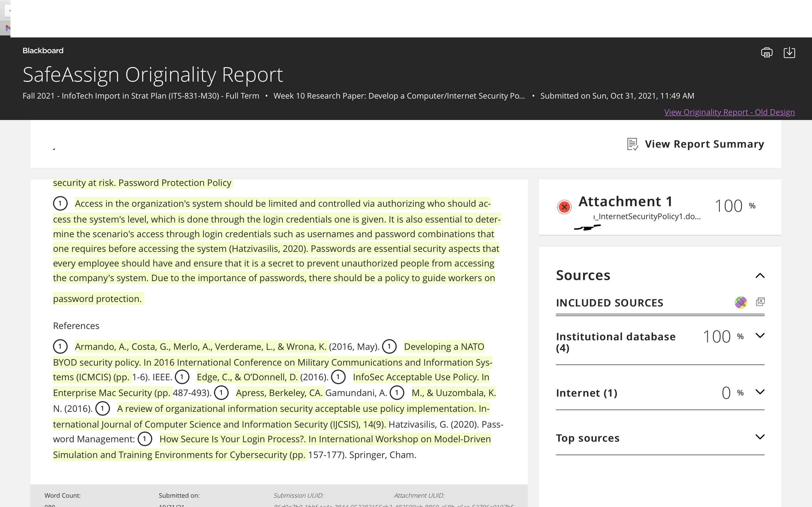
Task: Click citation marker before 'A review of organizational'
Action: (x=103, y=408)
